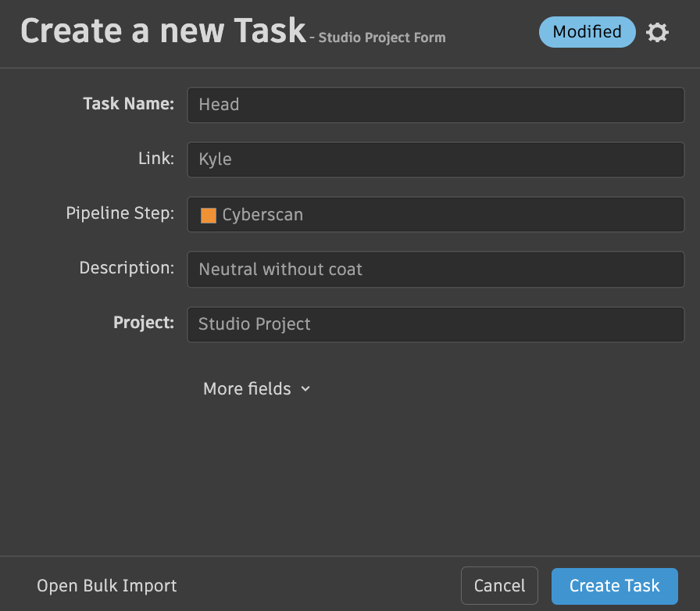Click the Create a new Task heading
This screenshot has height=611, width=700.
[x=162, y=31]
